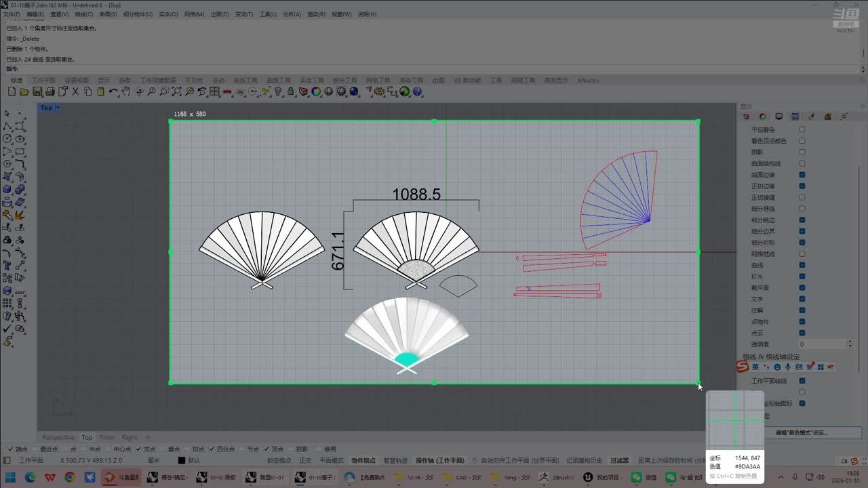The image size is (868, 488).
Task: Open the 曲线(C) menu
Action: coord(83,14)
